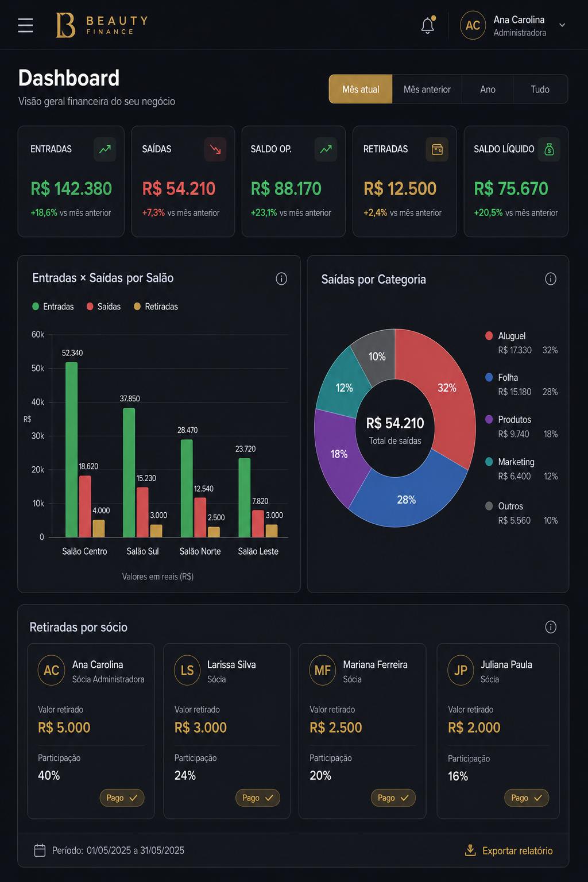This screenshot has width=588, height=882.
Task: Open the notifications bell
Action: pyautogui.click(x=428, y=25)
